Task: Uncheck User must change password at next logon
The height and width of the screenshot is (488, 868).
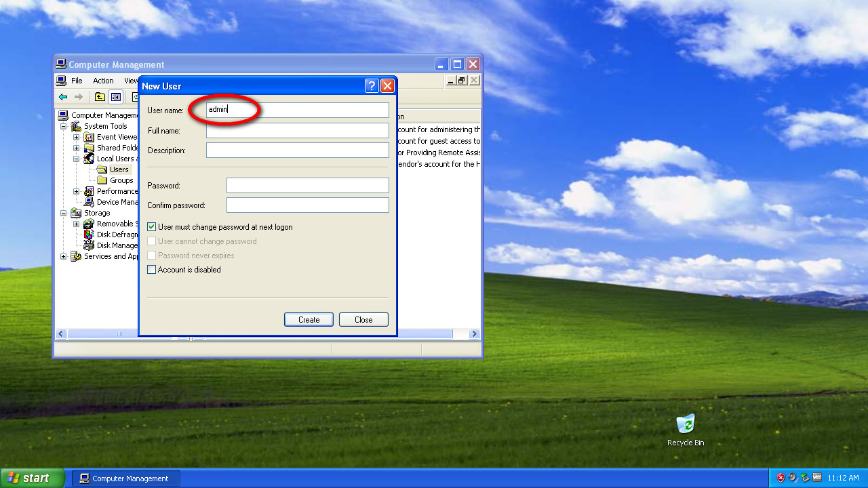Action: (152, 227)
